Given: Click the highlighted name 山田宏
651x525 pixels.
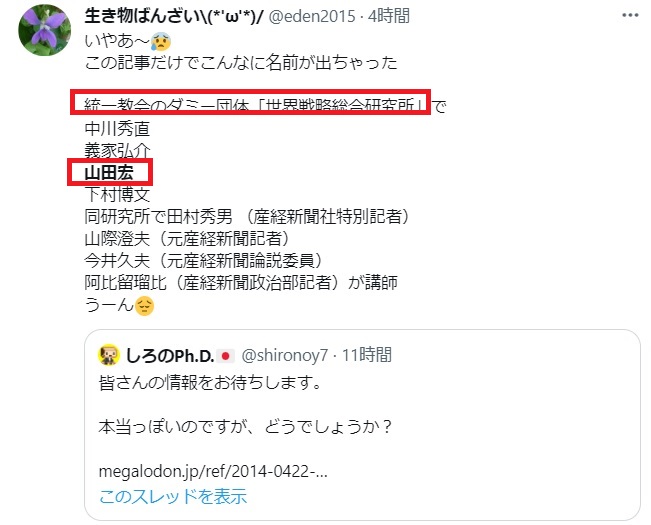Looking at the screenshot, I should click(x=109, y=173).
